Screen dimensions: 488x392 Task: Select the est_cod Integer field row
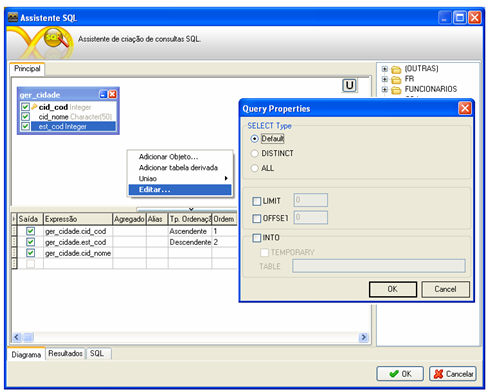point(73,126)
